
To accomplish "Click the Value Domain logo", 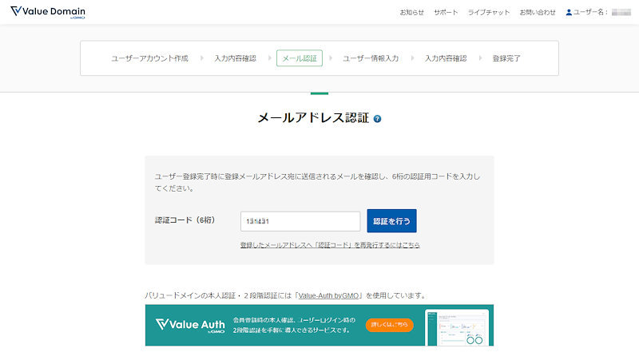I will 47,12.
